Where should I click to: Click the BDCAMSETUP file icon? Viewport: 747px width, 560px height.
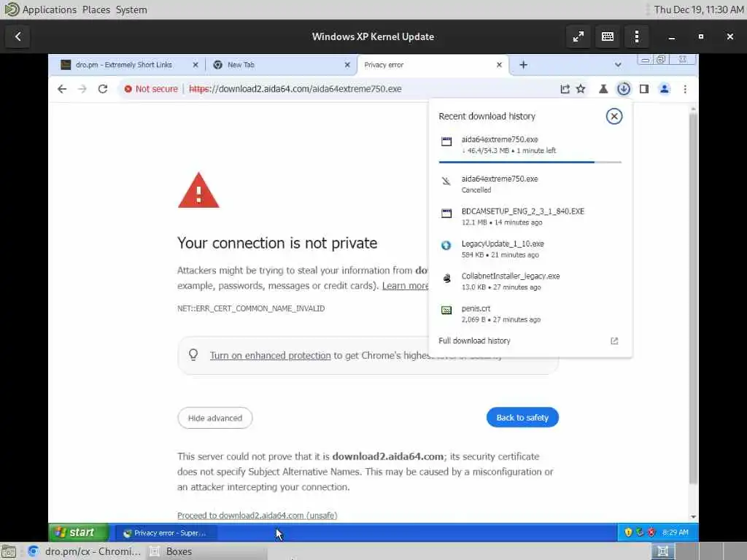[x=446, y=214]
